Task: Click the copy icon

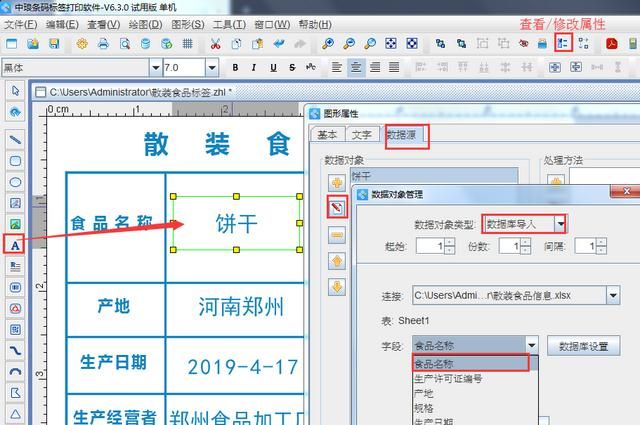Action: coord(236,43)
